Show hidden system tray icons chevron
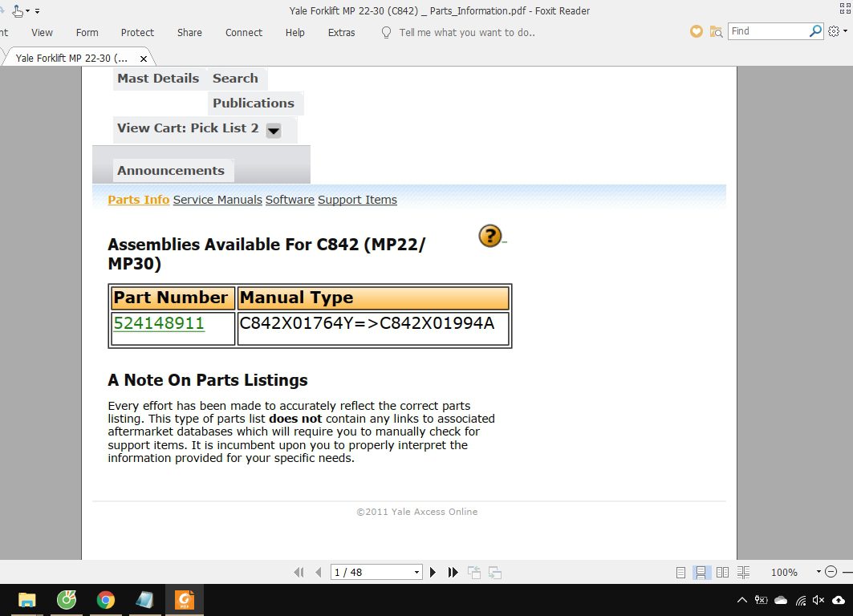This screenshot has width=853, height=616. 741,600
